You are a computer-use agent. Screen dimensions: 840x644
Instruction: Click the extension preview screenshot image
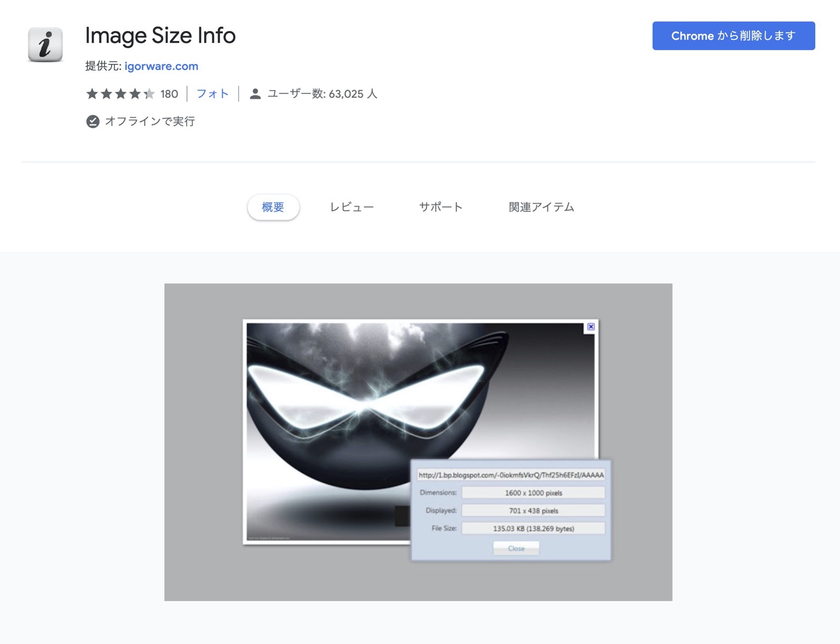[418, 442]
